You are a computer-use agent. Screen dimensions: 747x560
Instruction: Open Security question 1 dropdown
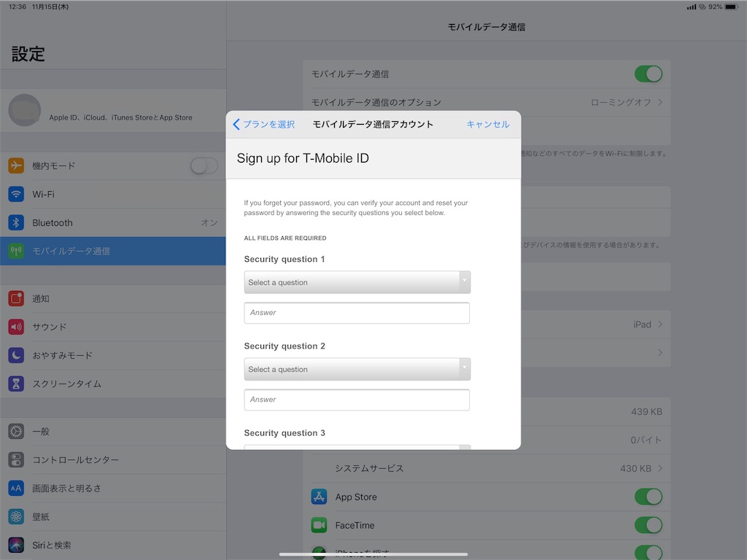(x=357, y=282)
